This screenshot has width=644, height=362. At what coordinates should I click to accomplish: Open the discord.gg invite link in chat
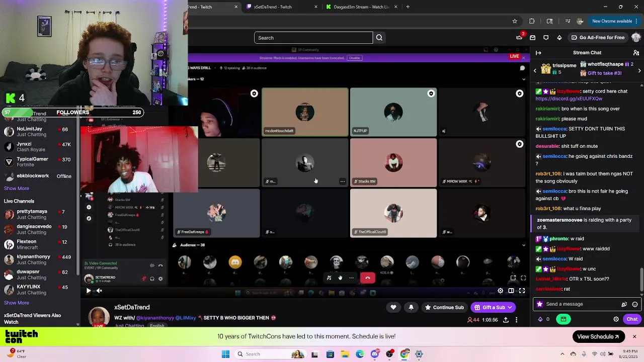[x=569, y=99]
